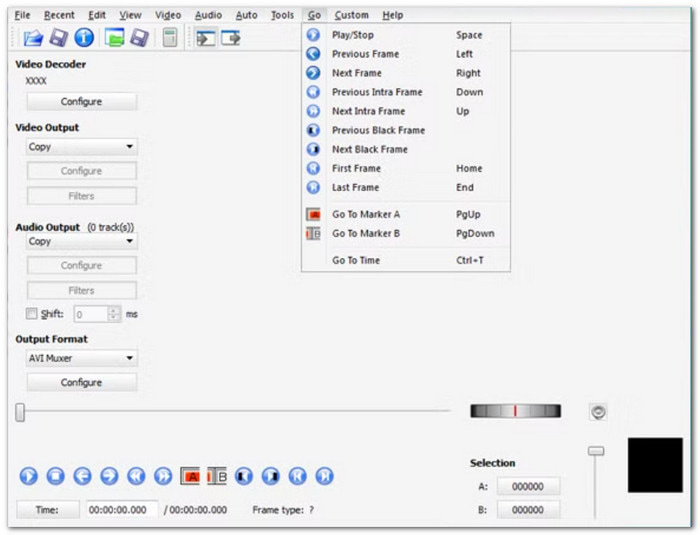Click the Shift milliseconds spinner arrows
The width and height of the screenshot is (700, 535).
coord(114,314)
